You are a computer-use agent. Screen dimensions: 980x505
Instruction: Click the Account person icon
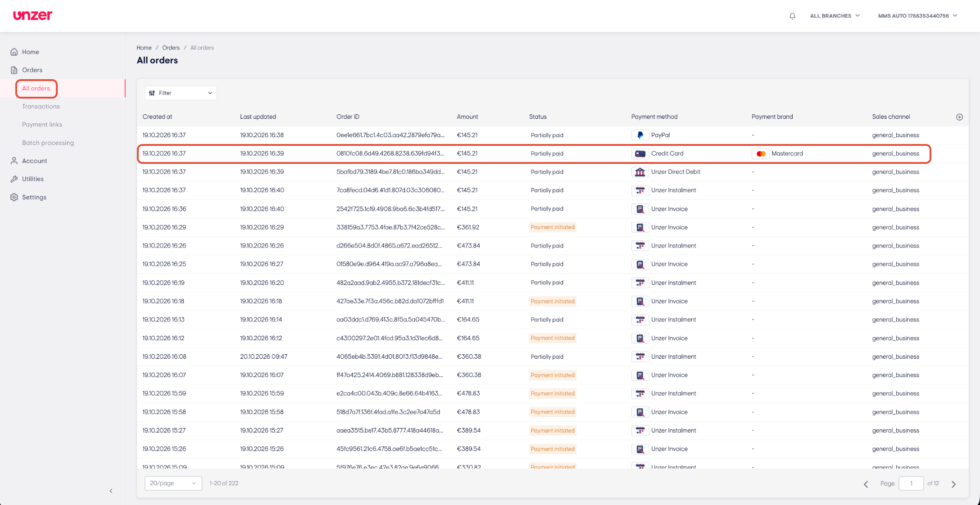tap(14, 161)
